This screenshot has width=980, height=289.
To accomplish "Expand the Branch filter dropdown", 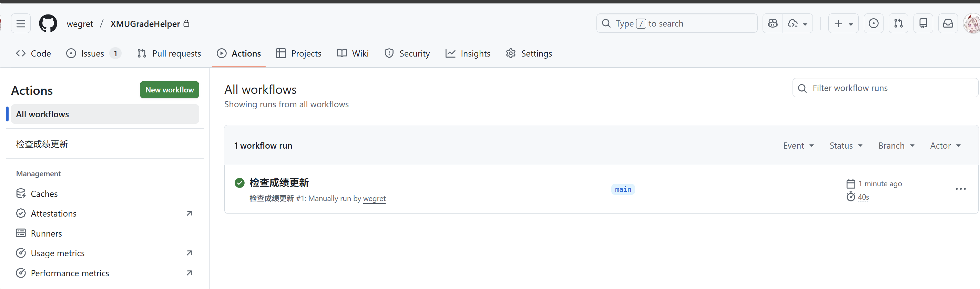I will (897, 146).
